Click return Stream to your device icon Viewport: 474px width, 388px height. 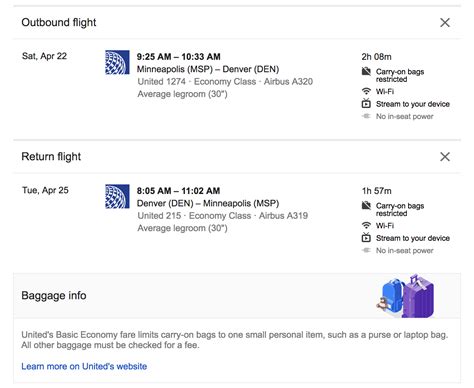(366, 238)
